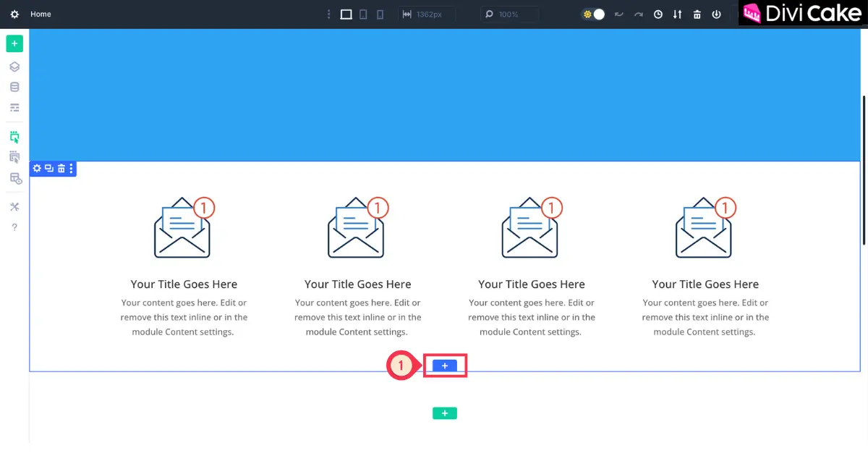Open the database cylinder icon in sidebar
The image size is (868, 456).
click(x=14, y=87)
